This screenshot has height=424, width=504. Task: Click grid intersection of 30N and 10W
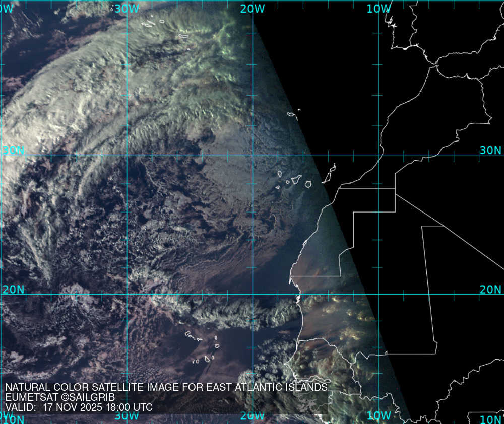coord(379,155)
